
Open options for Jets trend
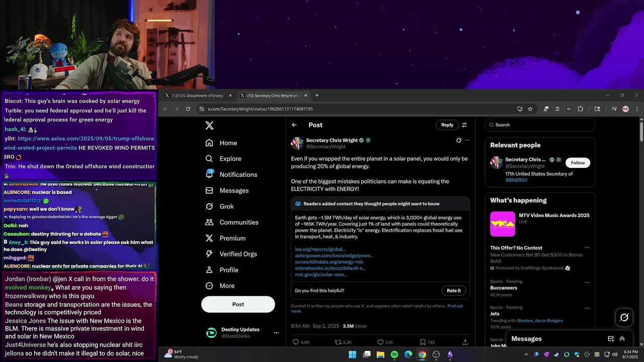pos(587,308)
